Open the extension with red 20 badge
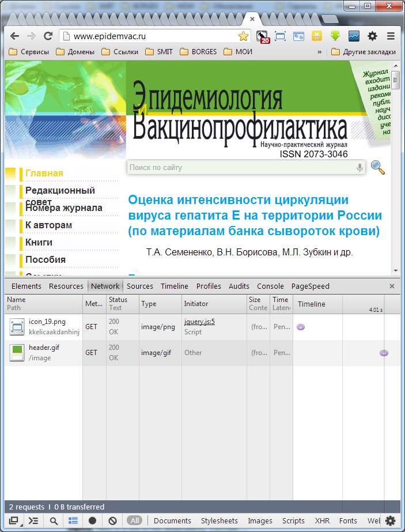This screenshot has width=405, height=532. 262,36
